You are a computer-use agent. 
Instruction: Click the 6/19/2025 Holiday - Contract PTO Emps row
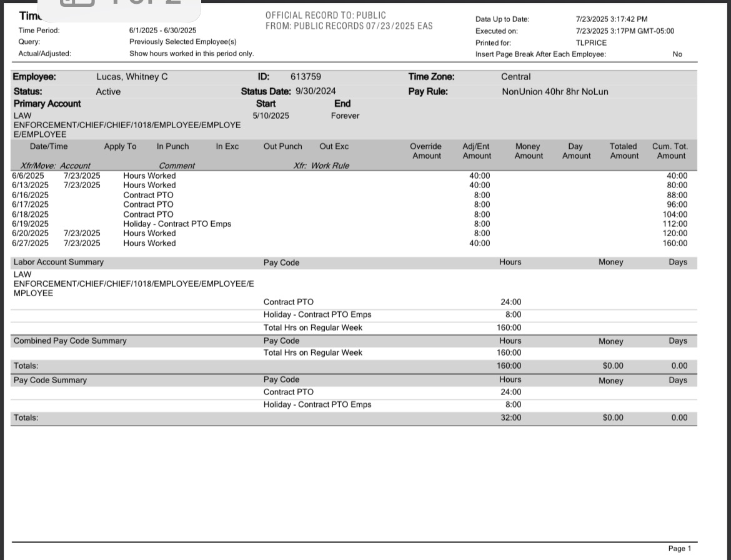pyautogui.click(x=177, y=224)
